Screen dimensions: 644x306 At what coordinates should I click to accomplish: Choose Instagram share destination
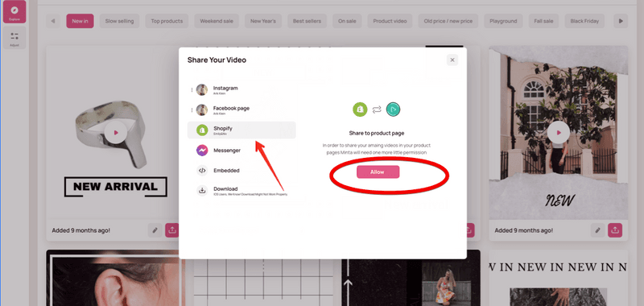pos(242,90)
